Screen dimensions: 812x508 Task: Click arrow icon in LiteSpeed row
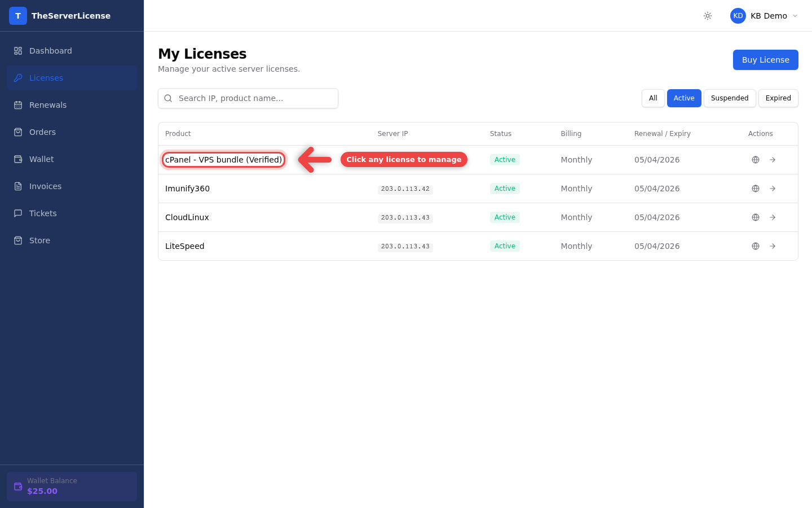click(773, 246)
